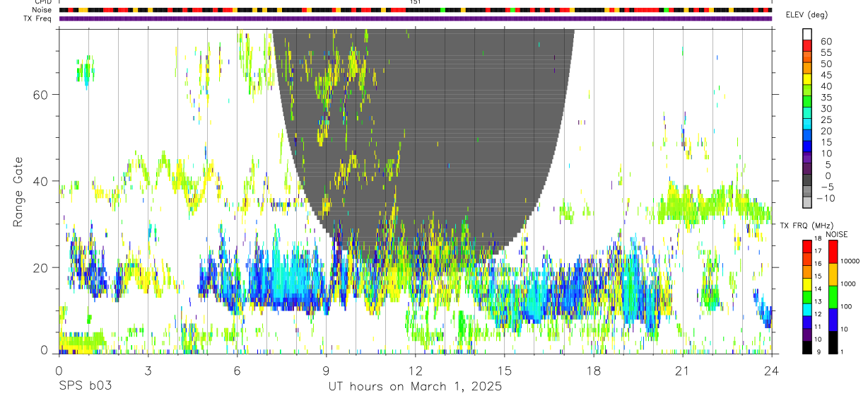The height and width of the screenshot is (401, 868).
Task: Click the yellow 14–15 TX FRQ segment
Action: pos(807,283)
